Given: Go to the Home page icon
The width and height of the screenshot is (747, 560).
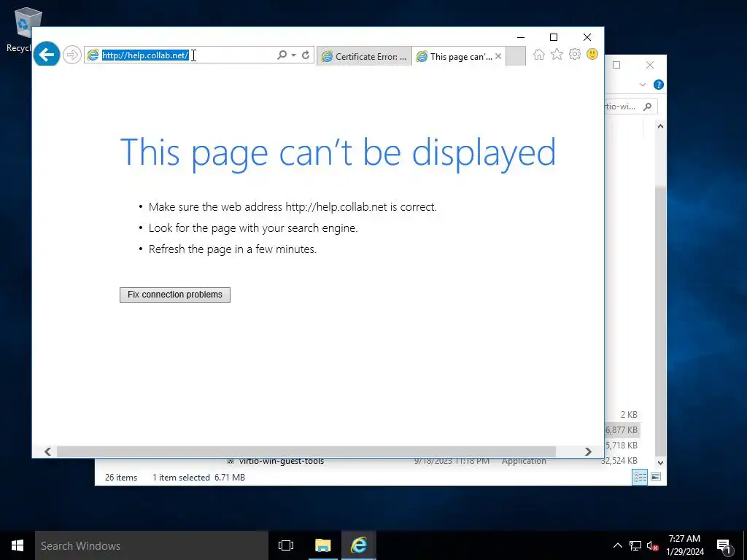Looking at the screenshot, I should pyautogui.click(x=539, y=55).
